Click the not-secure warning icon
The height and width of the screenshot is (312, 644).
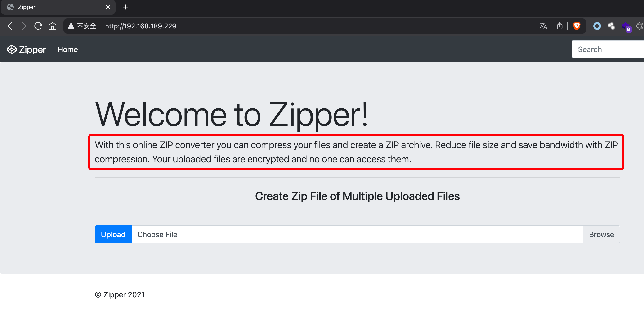point(71,26)
